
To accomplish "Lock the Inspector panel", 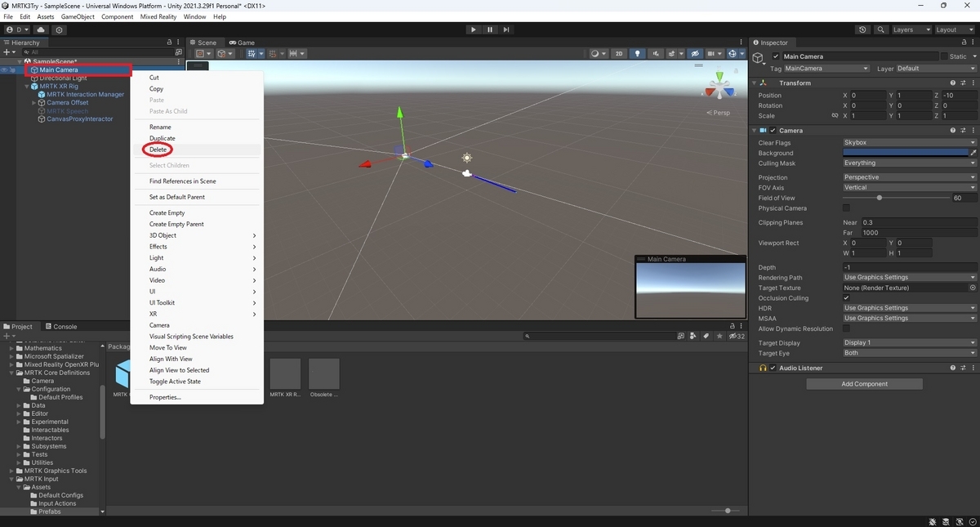I will coord(963,42).
